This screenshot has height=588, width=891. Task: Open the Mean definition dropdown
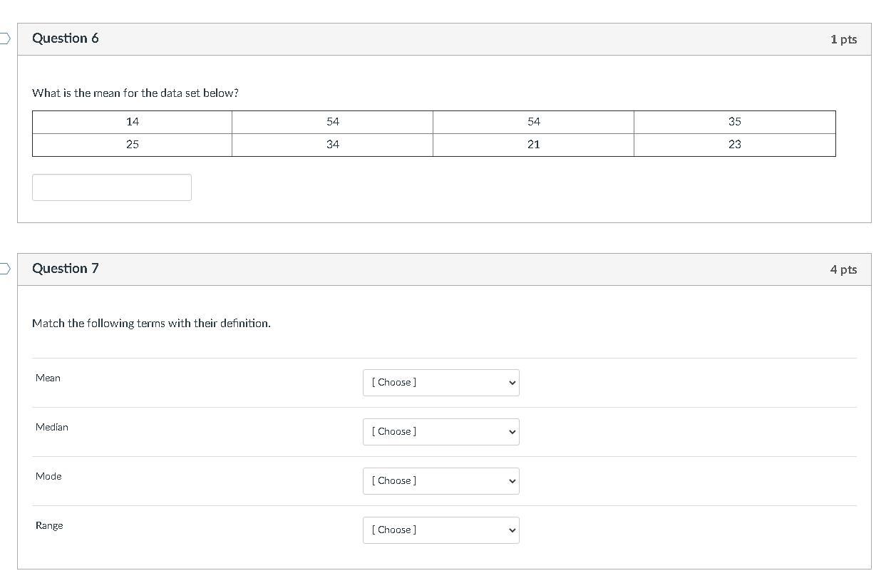[x=441, y=383]
